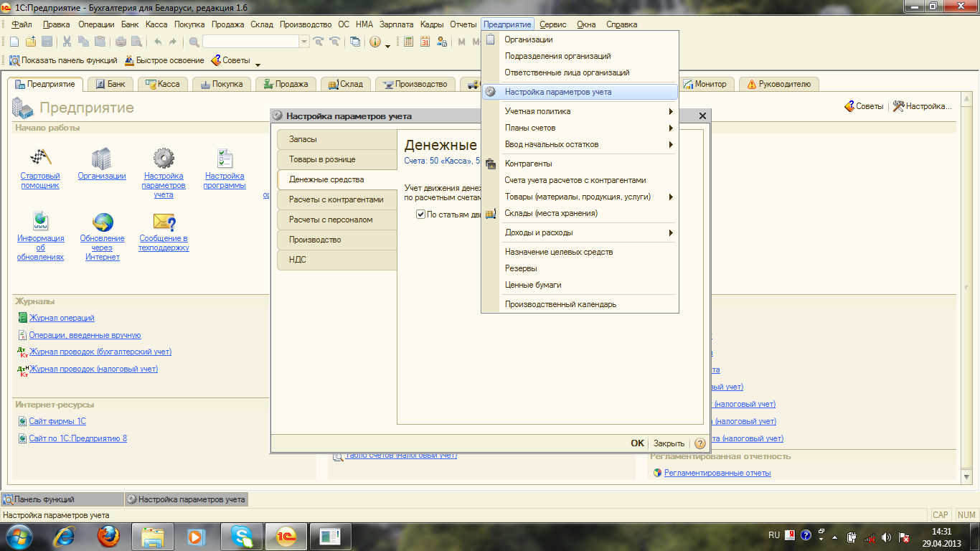Click the Настройка программы checklist icon
This screenshot has height=551, width=980.
pyautogui.click(x=225, y=157)
